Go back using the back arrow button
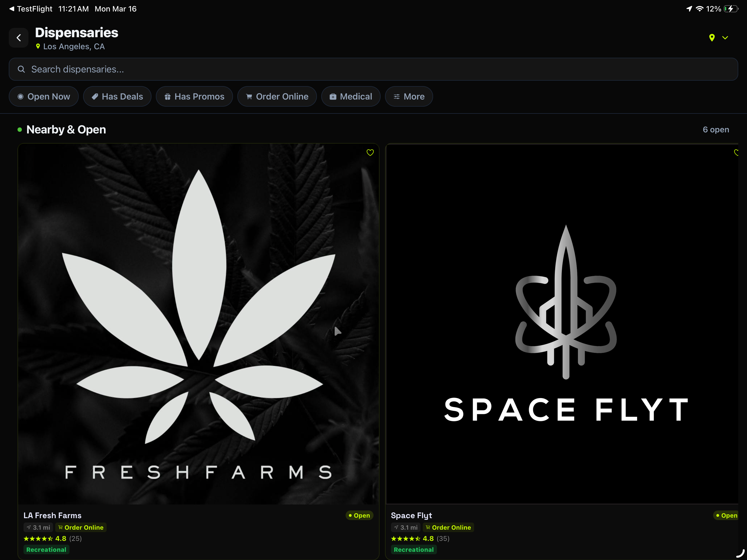Image resolution: width=747 pixels, height=560 pixels. pyautogui.click(x=19, y=38)
